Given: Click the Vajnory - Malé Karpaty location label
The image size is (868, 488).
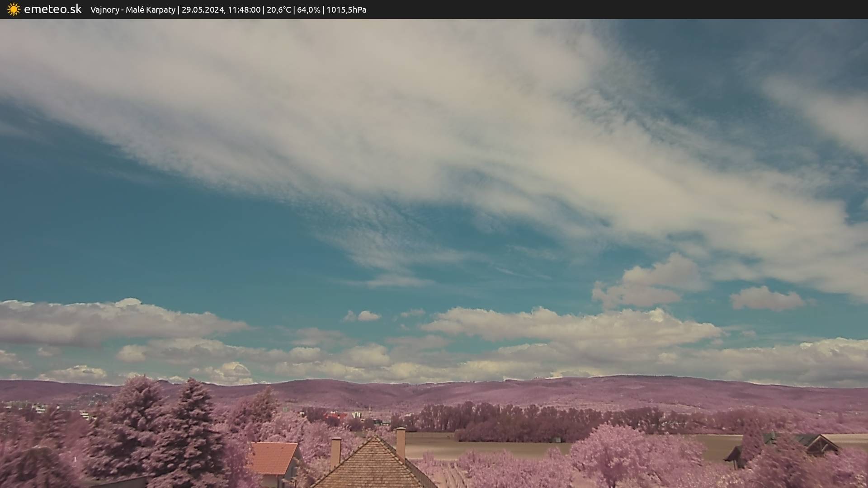Looking at the screenshot, I should [x=132, y=10].
